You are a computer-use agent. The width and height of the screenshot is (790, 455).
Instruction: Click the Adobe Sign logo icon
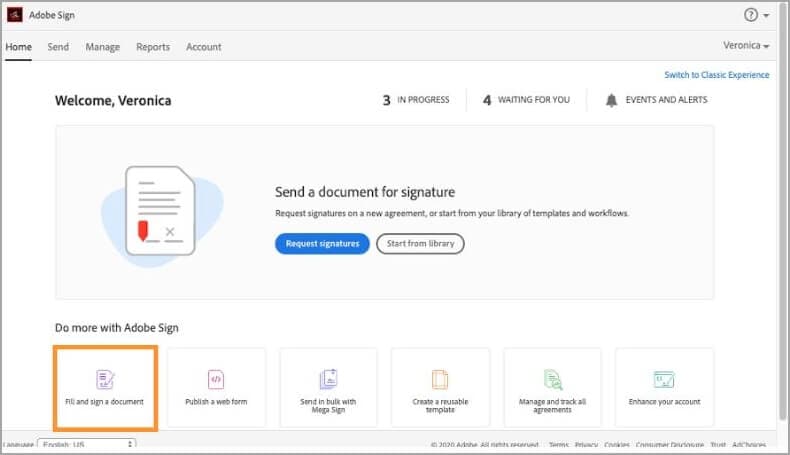click(x=15, y=15)
